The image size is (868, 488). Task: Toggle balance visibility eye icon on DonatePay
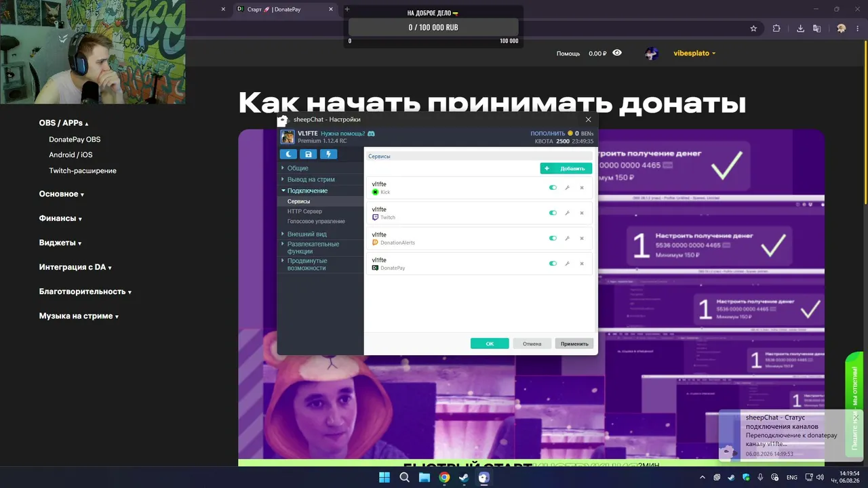(x=617, y=53)
